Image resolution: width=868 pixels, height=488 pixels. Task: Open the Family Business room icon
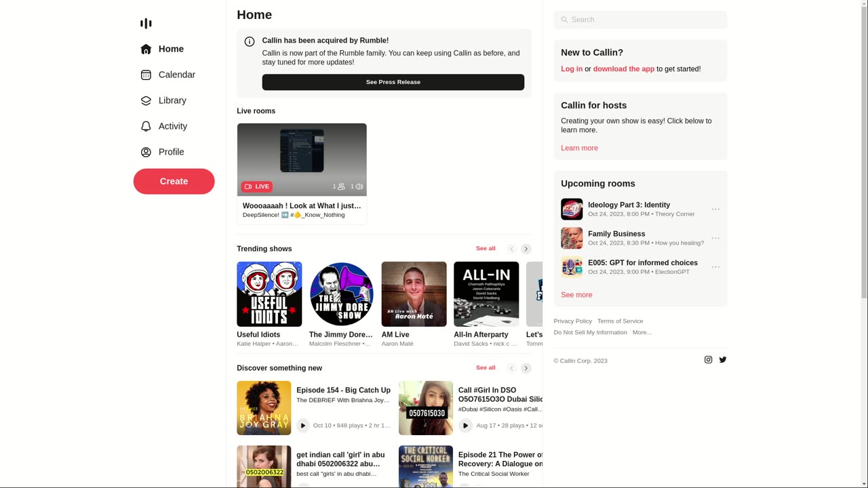[572, 238]
